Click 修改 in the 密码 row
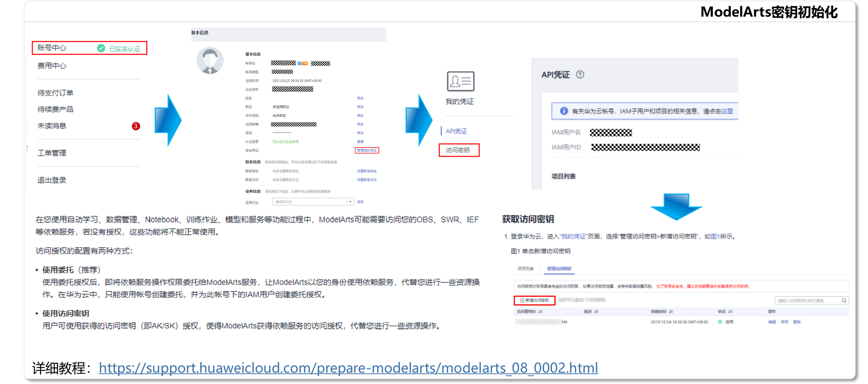The image size is (868, 384). pyautogui.click(x=360, y=133)
